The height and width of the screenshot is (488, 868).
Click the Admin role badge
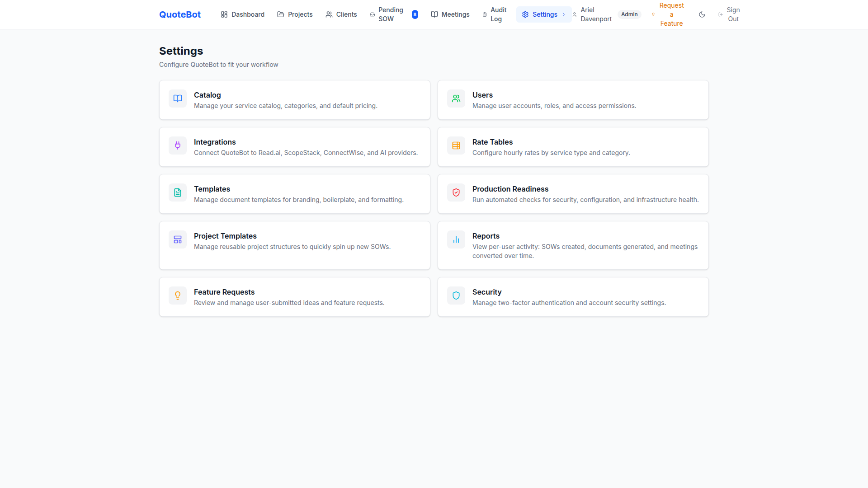(629, 14)
